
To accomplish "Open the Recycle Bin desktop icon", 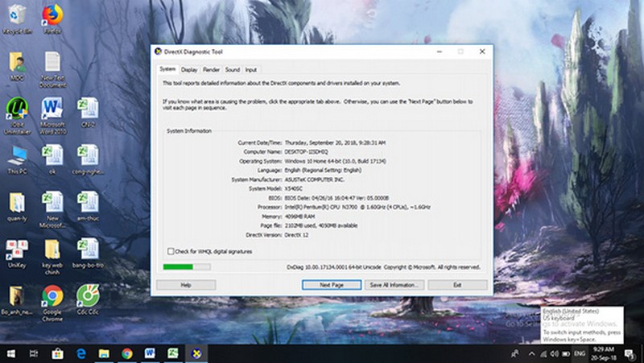I will (15, 16).
